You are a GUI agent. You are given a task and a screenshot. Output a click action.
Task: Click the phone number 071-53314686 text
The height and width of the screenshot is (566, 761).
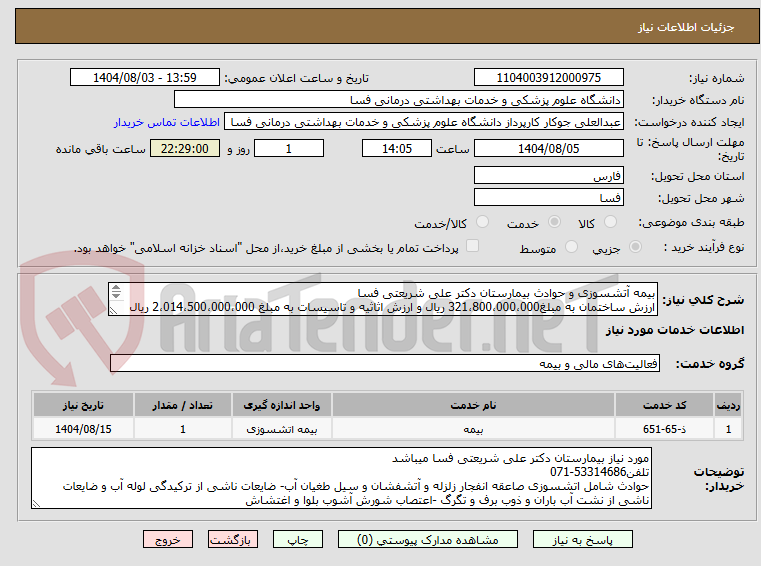pyautogui.click(x=588, y=472)
